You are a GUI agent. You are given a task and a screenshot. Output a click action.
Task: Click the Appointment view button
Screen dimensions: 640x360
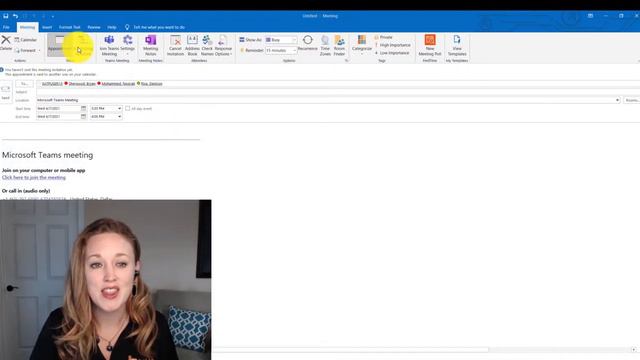(x=60, y=44)
